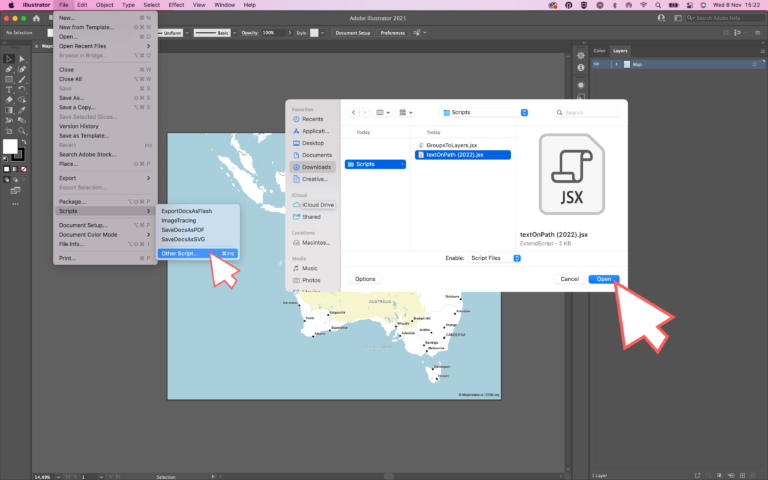The width and height of the screenshot is (768, 480).
Task: Click Document Setup button
Action: tap(353, 33)
